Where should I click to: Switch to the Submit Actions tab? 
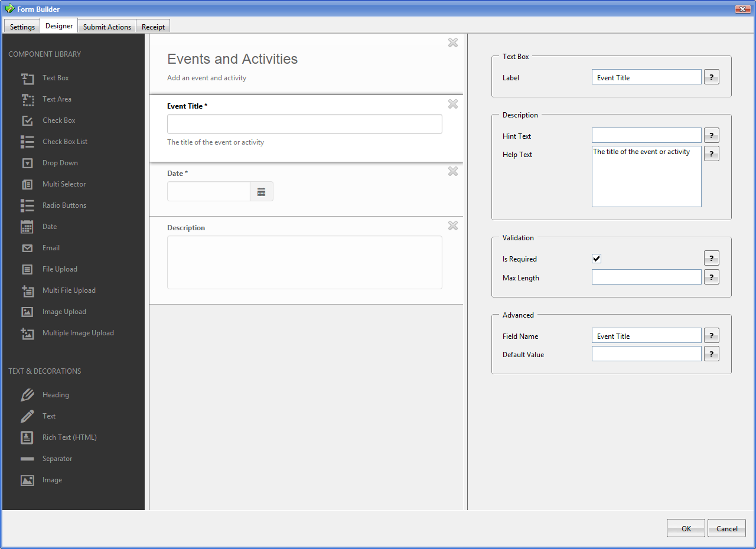click(x=107, y=26)
